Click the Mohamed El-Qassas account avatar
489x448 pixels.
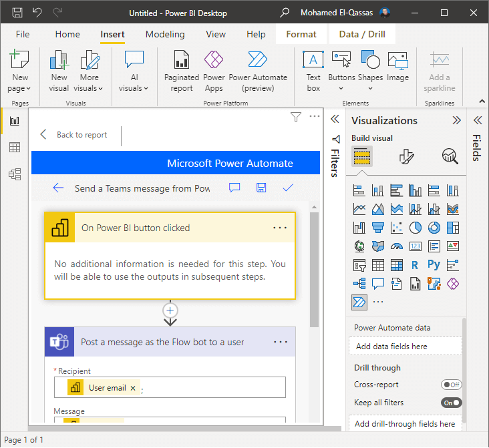[385, 13]
